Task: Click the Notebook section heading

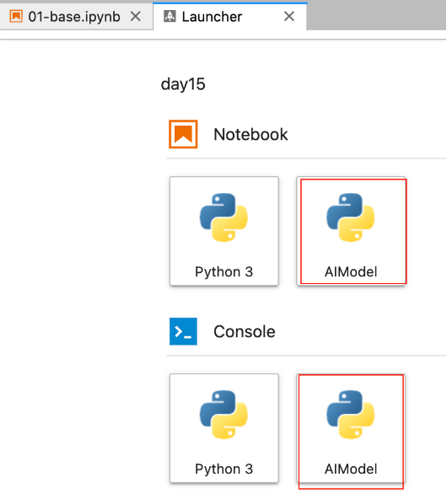Action: 250,134
